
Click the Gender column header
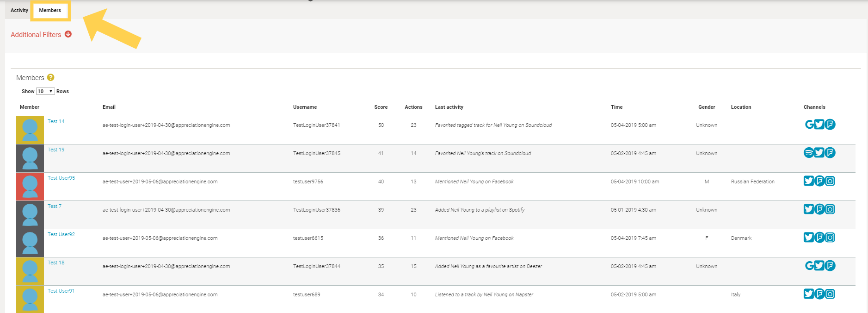pyautogui.click(x=707, y=107)
